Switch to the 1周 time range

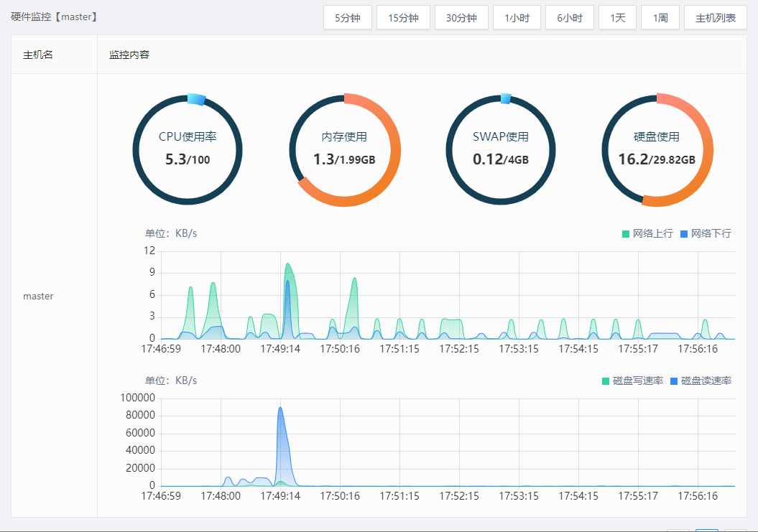(660, 18)
